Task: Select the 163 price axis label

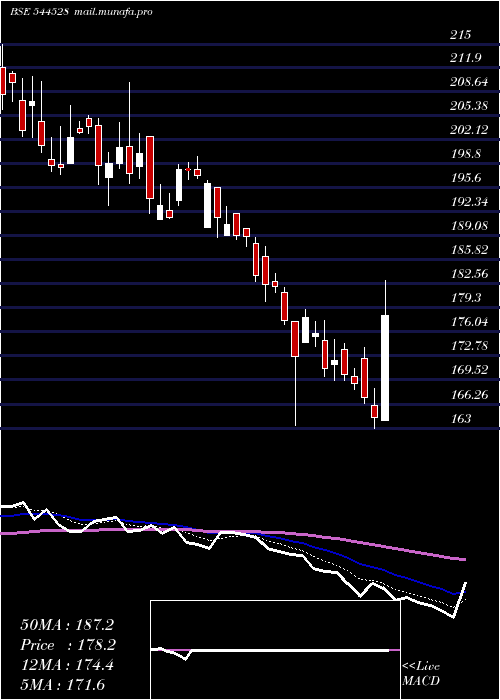Action: tap(460, 419)
